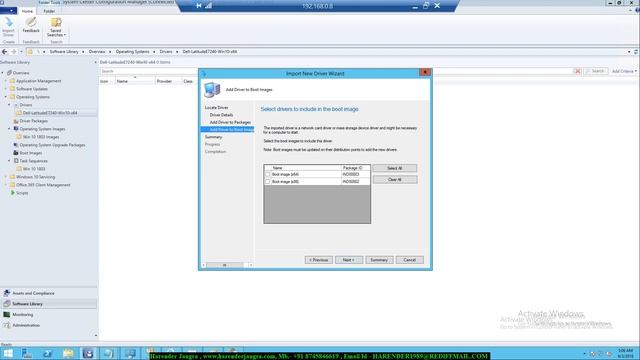Open the Monitoring workspace icon

[7, 315]
